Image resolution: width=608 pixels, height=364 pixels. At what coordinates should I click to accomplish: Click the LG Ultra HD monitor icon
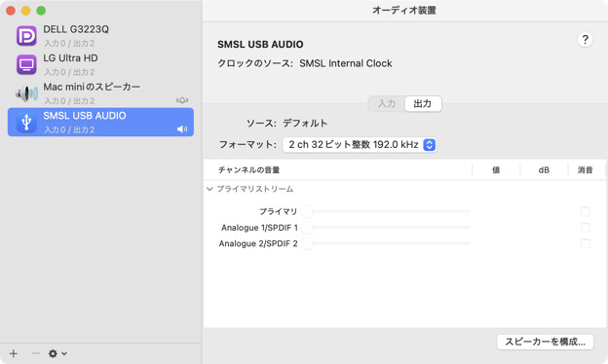(x=26, y=64)
